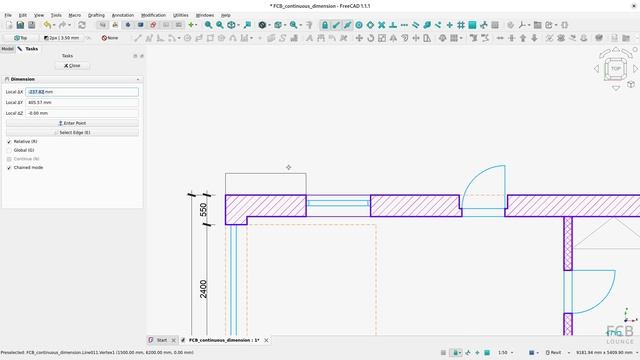The height and width of the screenshot is (360, 640).
Task: Toggle Snap Angle diamond icon
Action: [370, 25]
